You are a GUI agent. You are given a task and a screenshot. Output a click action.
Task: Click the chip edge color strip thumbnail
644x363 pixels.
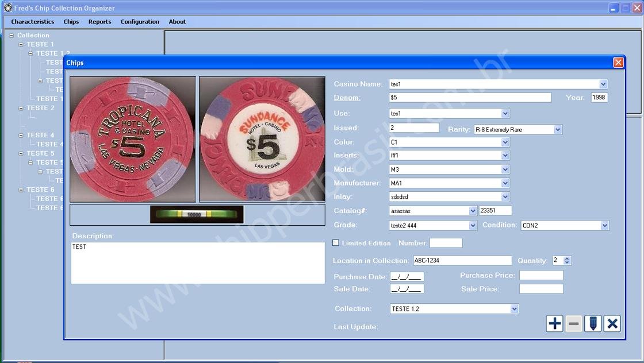pos(196,214)
